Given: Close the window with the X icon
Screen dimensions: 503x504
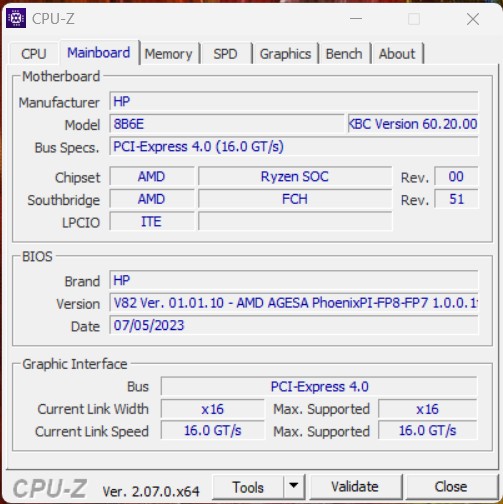Looking at the screenshot, I should point(473,19).
